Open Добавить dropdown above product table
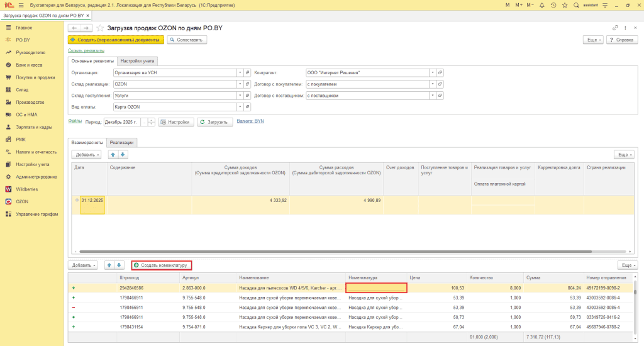Screen dimensions: 644x346 (82, 265)
